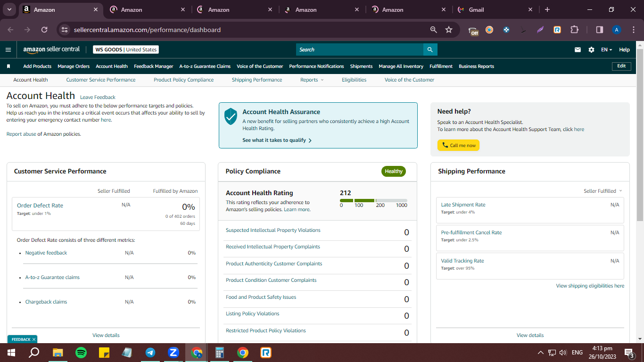The image size is (644, 362).
Task: Click the blue cross extension icon
Action: click(506, 30)
